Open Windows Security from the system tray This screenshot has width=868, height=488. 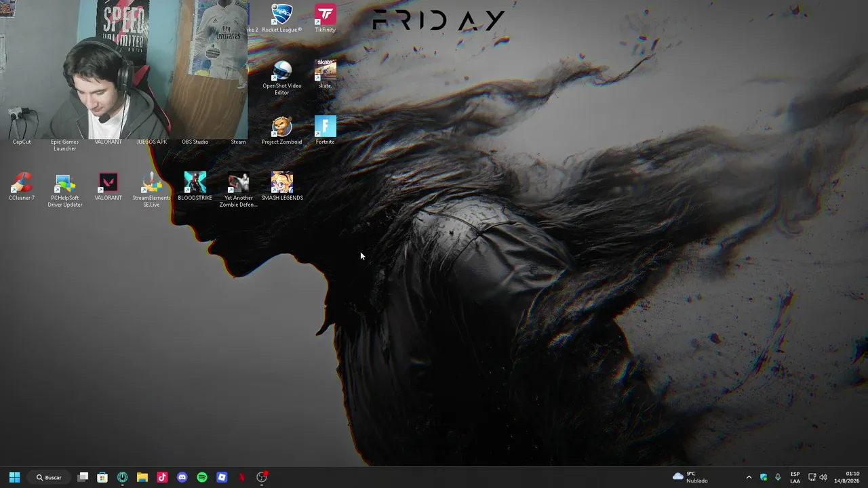tap(764, 477)
